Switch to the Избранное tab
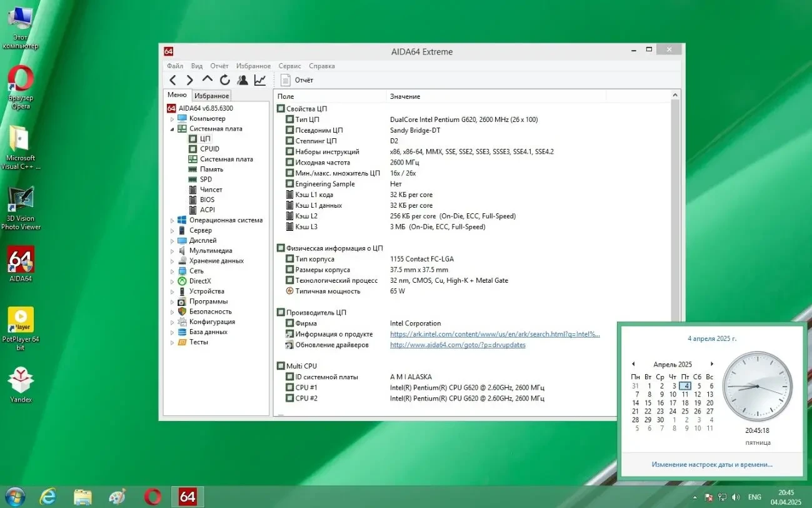The image size is (812, 508). click(213, 95)
